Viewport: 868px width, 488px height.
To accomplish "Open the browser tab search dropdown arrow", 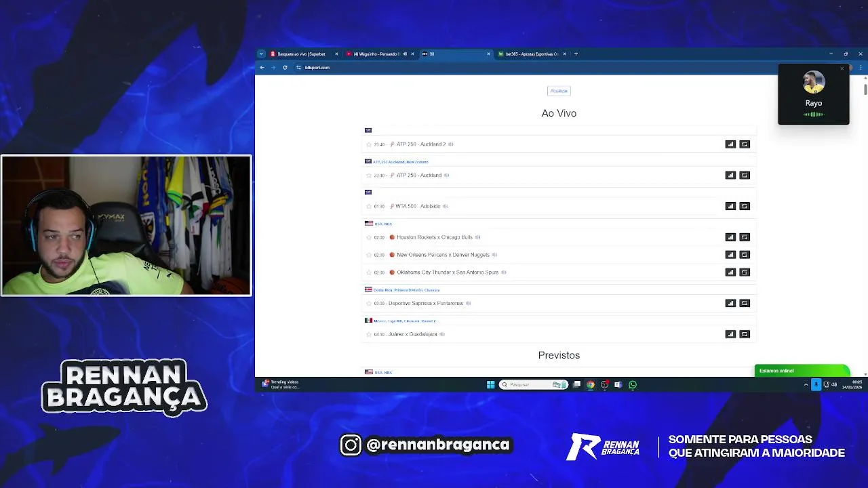I will tap(261, 54).
